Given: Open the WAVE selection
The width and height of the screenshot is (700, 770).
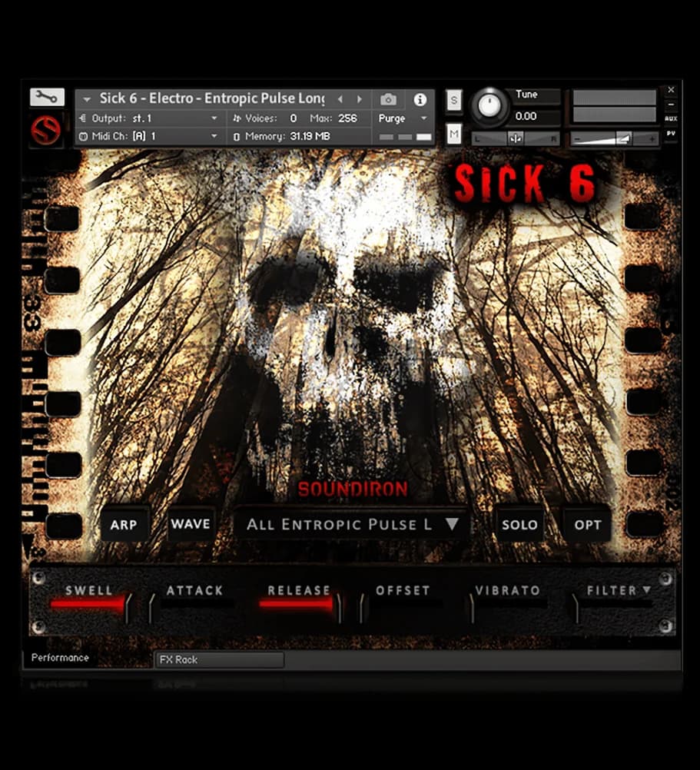Looking at the screenshot, I should [191, 524].
